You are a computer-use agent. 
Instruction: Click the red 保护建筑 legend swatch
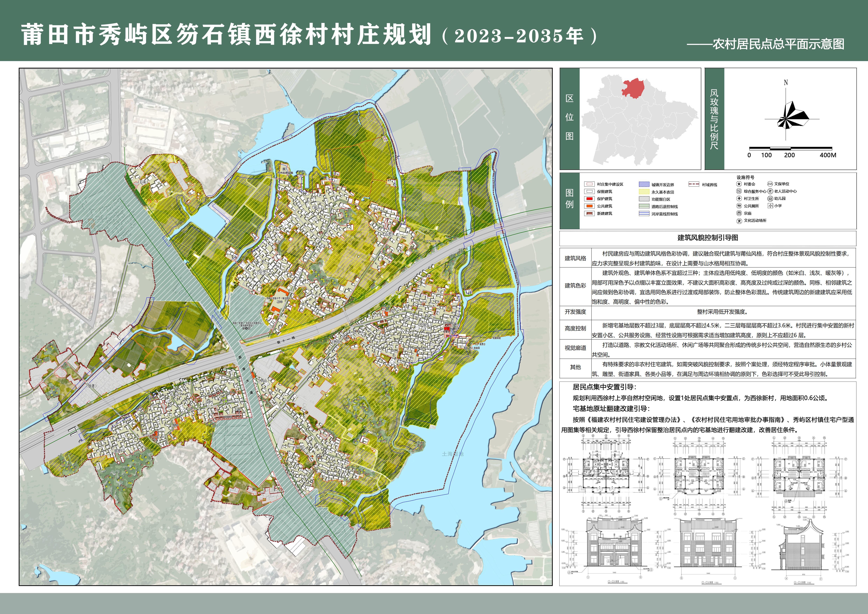[x=589, y=199]
